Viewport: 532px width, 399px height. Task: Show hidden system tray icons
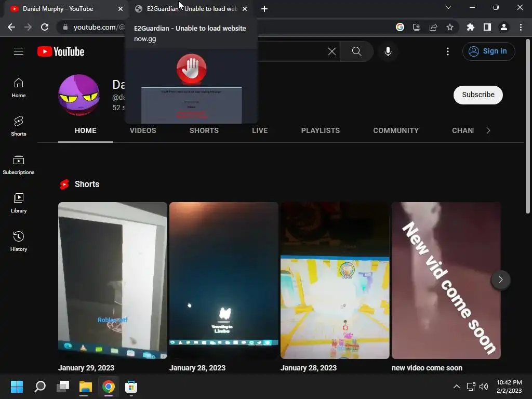coord(457,387)
